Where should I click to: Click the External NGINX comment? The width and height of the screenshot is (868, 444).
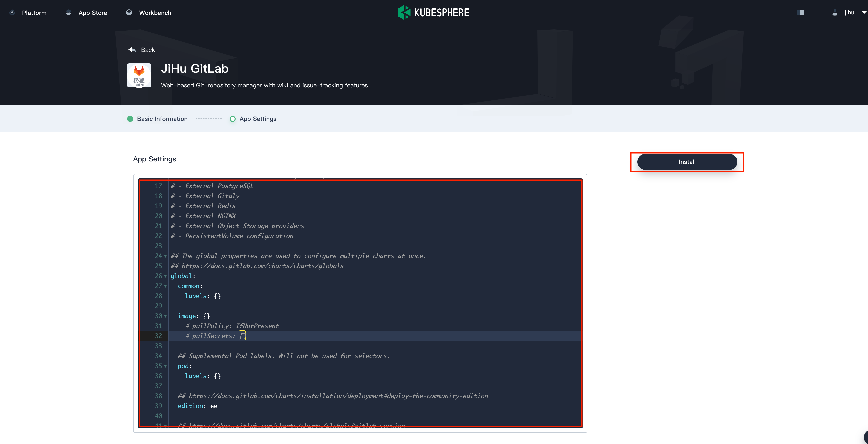point(203,216)
